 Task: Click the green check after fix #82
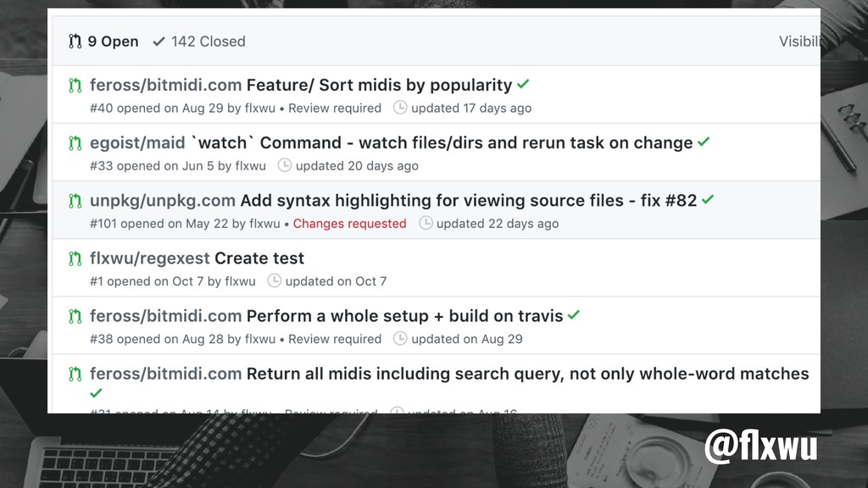(x=708, y=199)
